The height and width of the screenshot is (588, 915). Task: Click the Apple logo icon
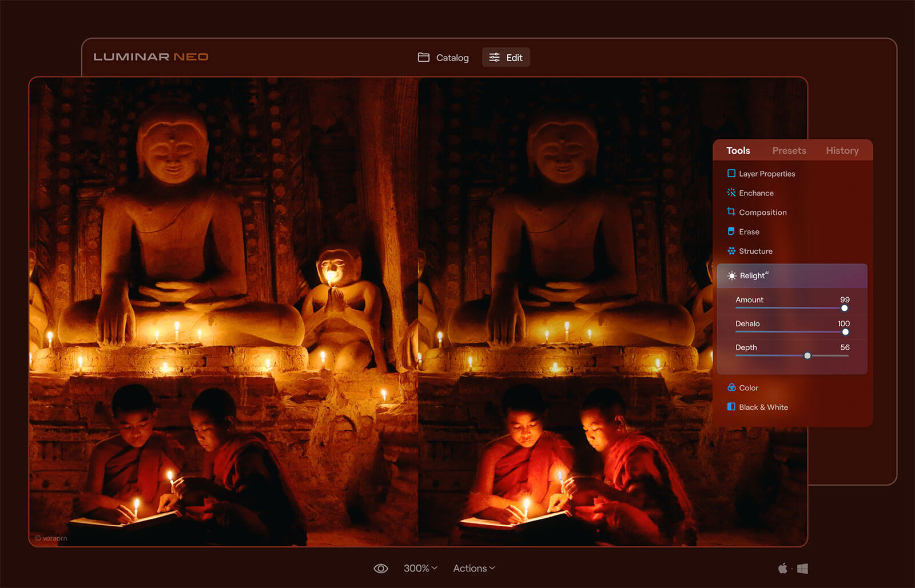pos(782,568)
